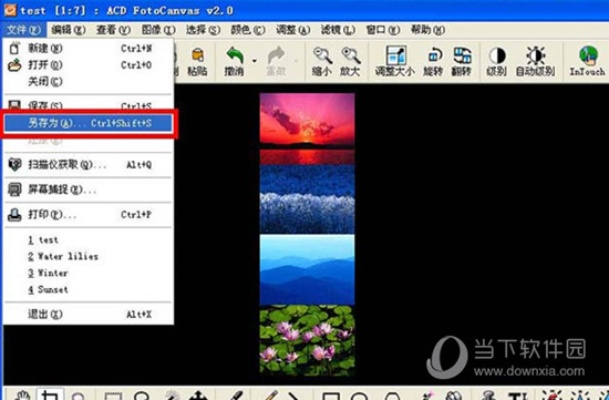Open the Adjust (调整) menu

point(293,30)
